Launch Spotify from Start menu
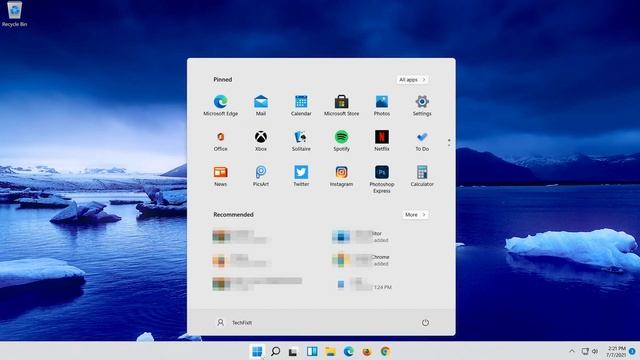The width and height of the screenshot is (640, 360). [342, 141]
